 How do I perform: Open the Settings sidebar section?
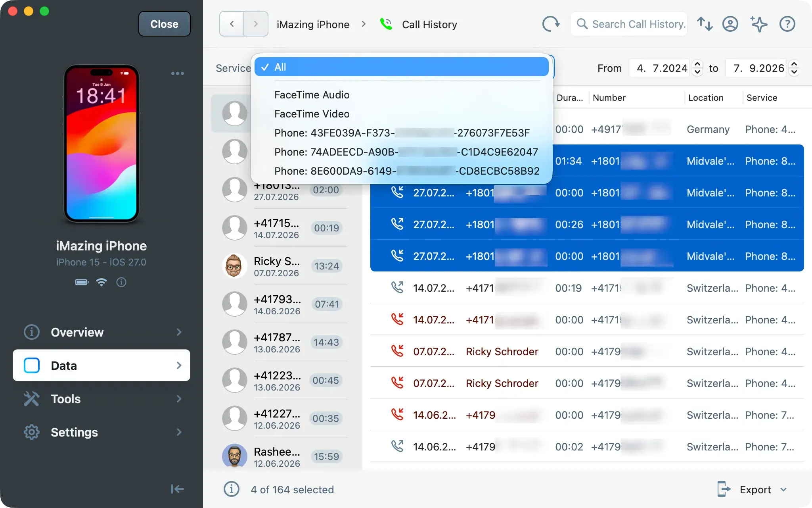(101, 432)
